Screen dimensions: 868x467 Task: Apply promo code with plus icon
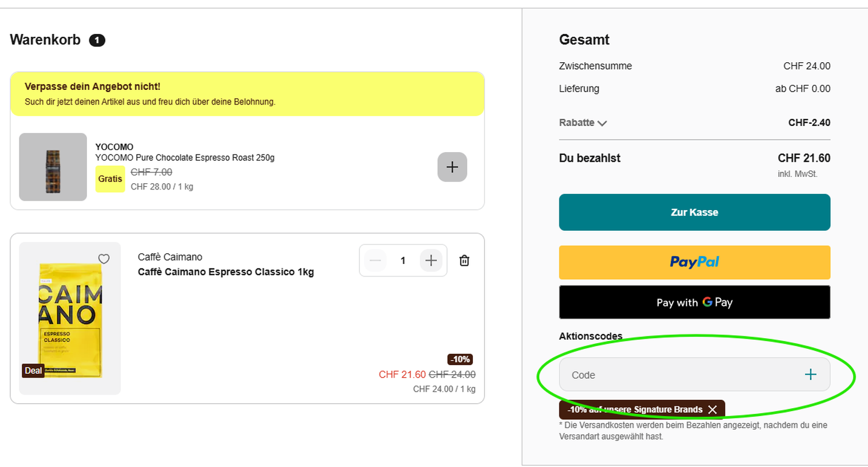(x=810, y=374)
